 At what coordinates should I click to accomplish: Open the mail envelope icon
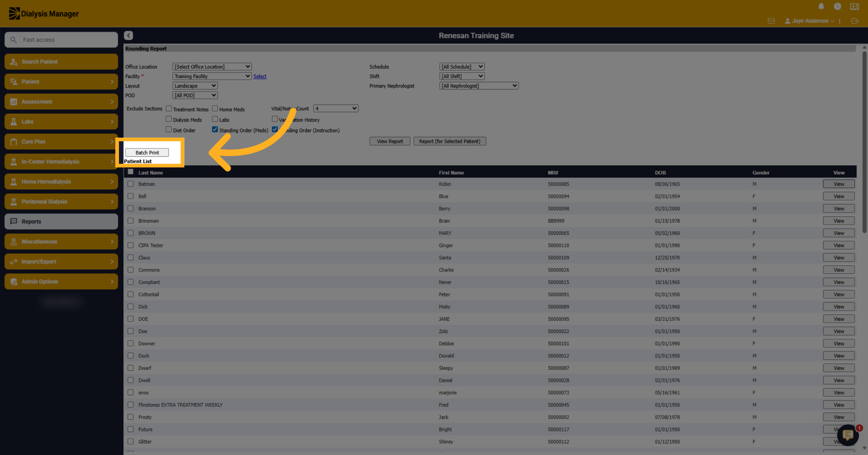pyautogui.click(x=771, y=21)
